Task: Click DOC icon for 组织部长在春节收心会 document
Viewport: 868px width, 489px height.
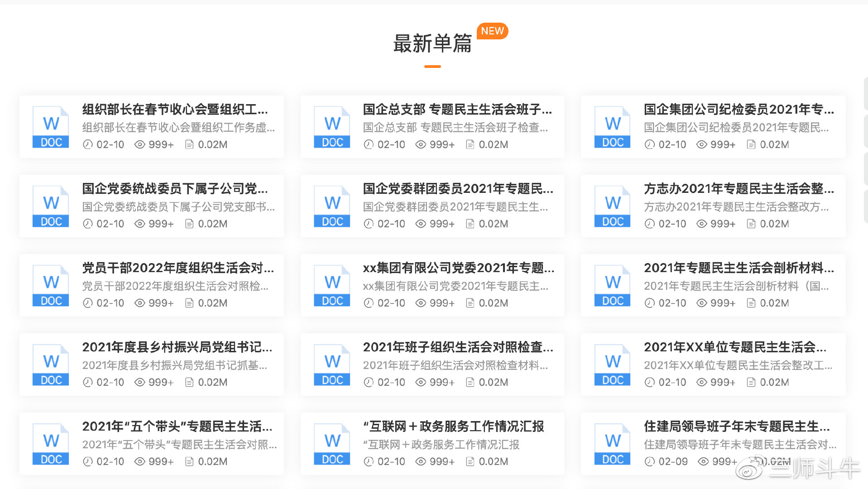Action: tap(51, 127)
